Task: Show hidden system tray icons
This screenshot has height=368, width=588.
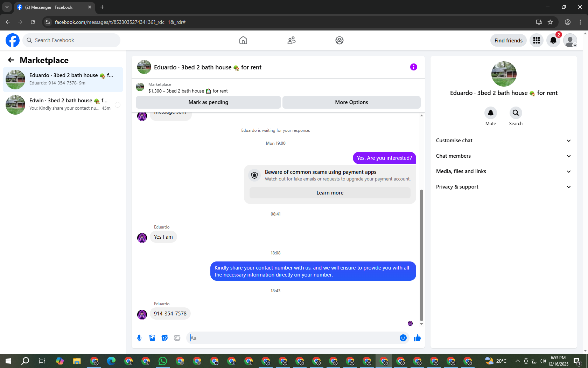Action: point(518,361)
